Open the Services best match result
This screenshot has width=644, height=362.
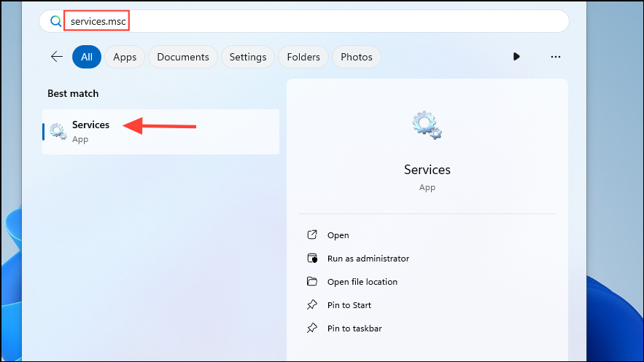[160, 132]
